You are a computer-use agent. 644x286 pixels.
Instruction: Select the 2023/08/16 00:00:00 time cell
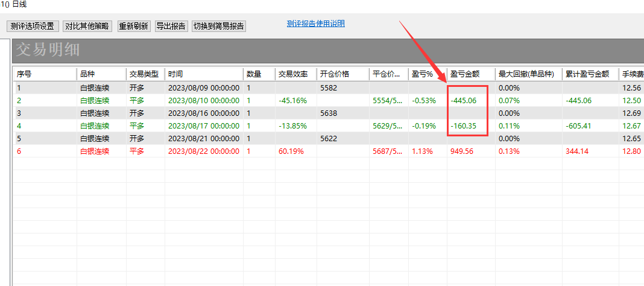[x=204, y=113]
